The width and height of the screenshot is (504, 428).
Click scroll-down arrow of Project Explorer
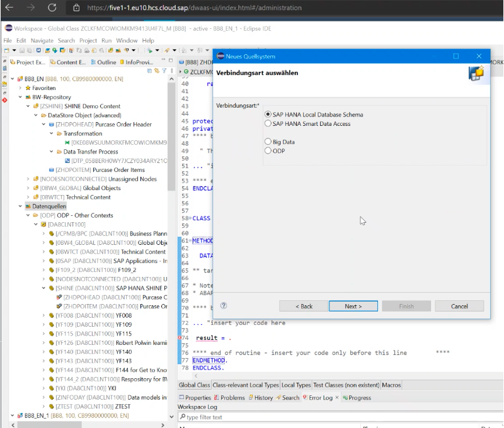click(171, 417)
